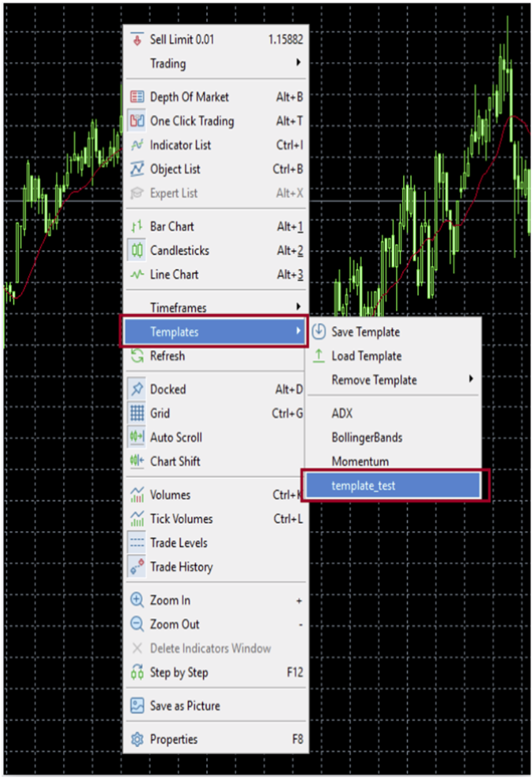
Task: Click the Load Template upload icon
Action: pyautogui.click(x=319, y=356)
